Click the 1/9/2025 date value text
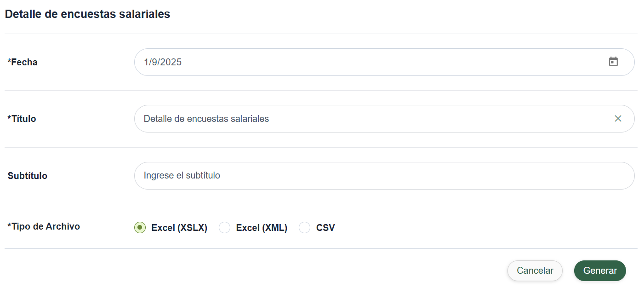The height and width of the screenshot is (288, 644). tap(163, 62)
